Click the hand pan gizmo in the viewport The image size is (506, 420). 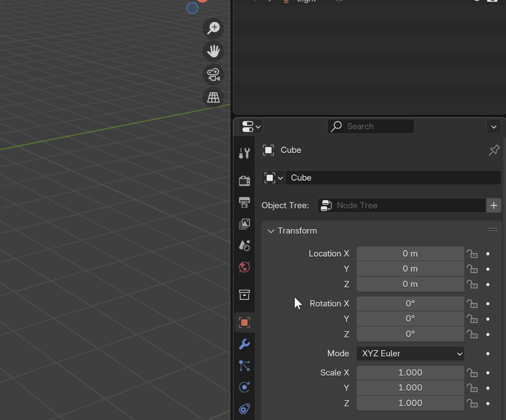[x=213, y=52]
